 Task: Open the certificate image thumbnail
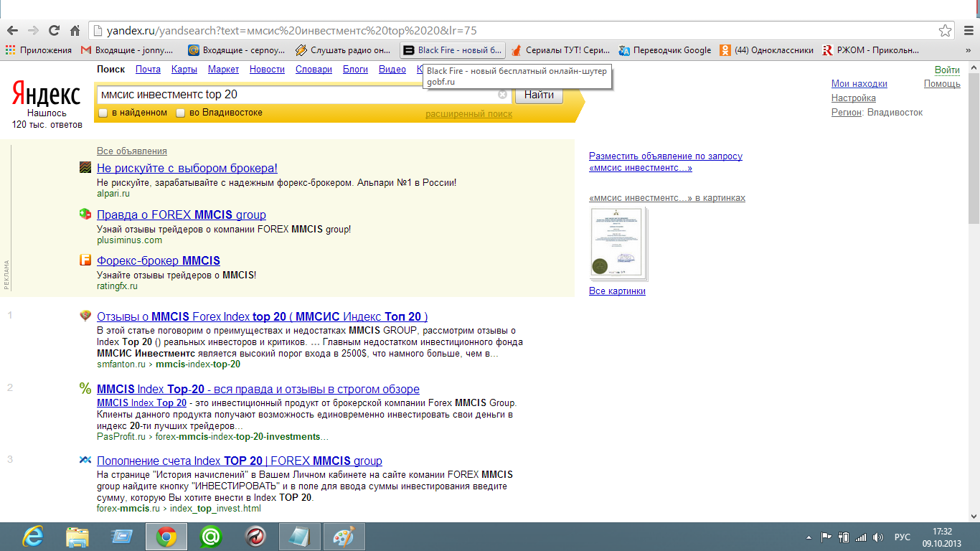(617, 244)
